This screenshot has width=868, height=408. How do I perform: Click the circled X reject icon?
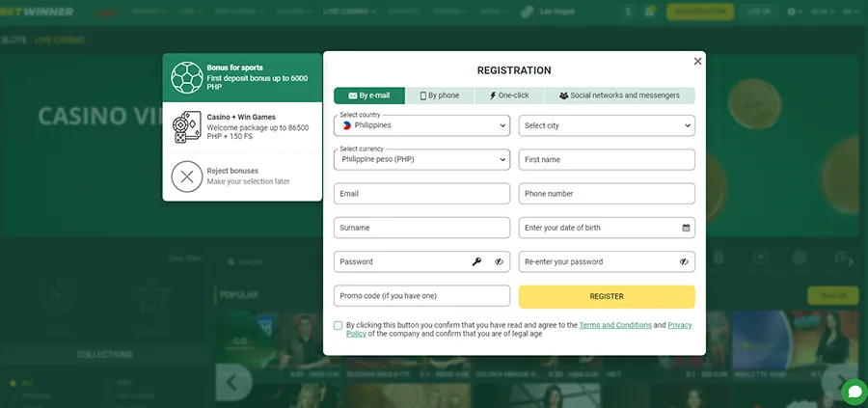point(187,177)
